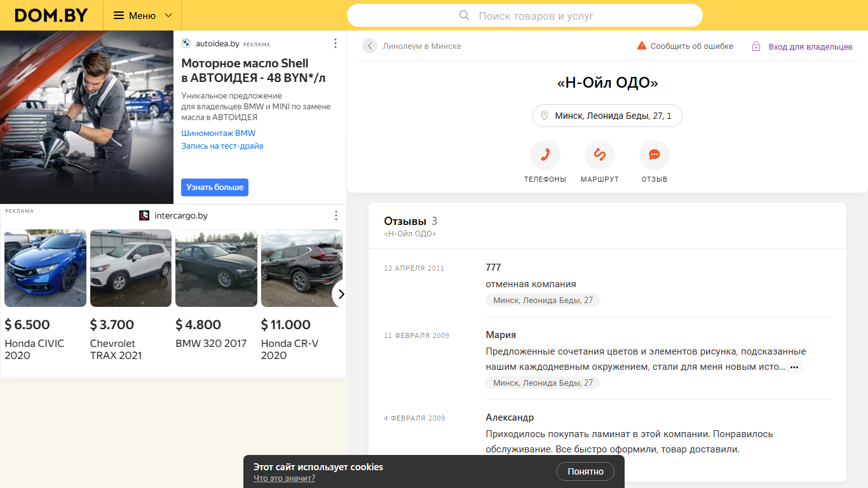Open the Что это значит? cookie link
The height and width of the screenshot is (488, 868).
[284, 478]
